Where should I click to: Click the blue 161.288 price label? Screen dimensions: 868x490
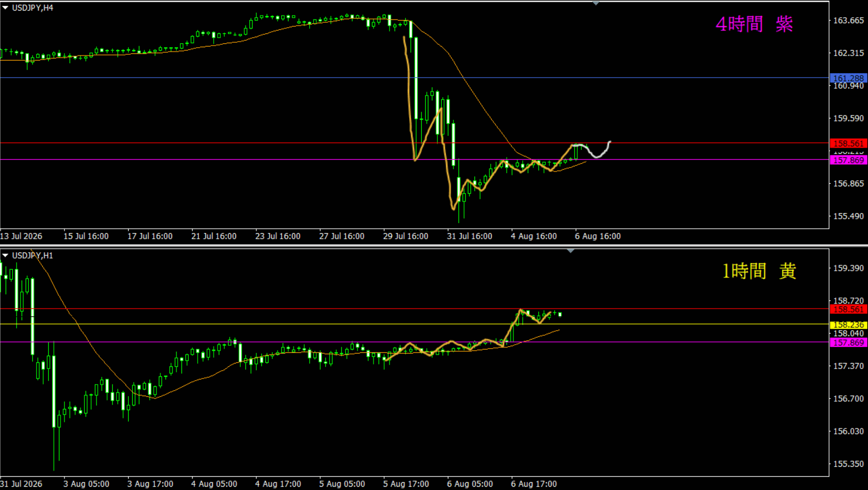pos(849,78)
